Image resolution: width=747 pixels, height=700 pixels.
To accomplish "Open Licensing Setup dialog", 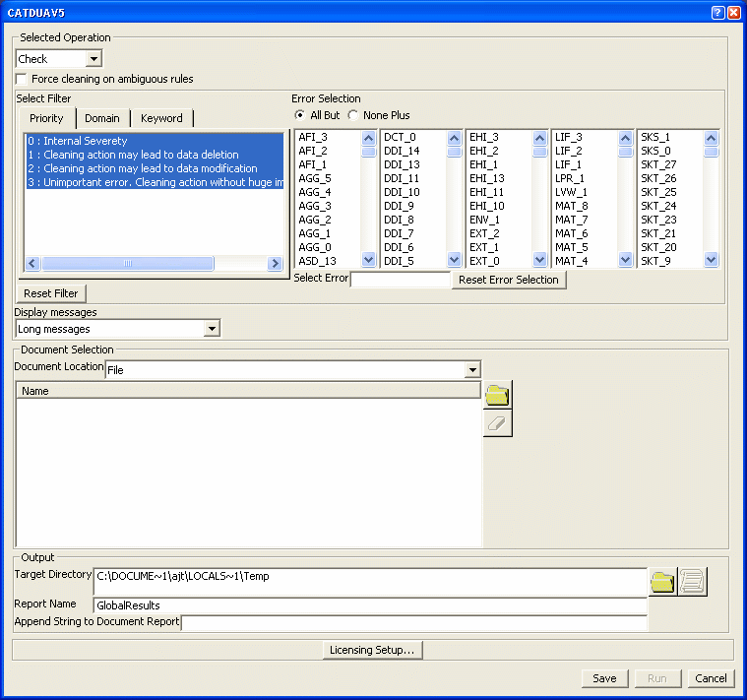I will click(x=373, y=650).
